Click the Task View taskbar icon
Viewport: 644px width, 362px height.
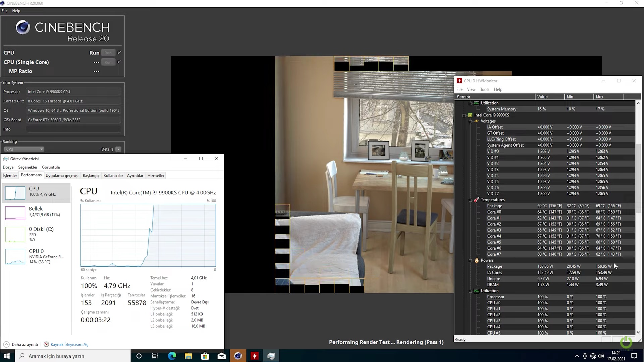[155, 356]
